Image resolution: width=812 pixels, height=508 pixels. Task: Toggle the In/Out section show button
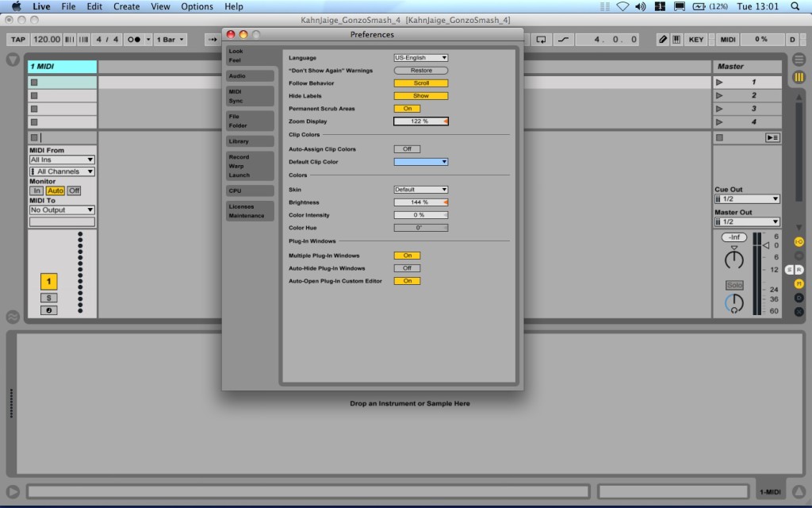[x=799, y=241]
